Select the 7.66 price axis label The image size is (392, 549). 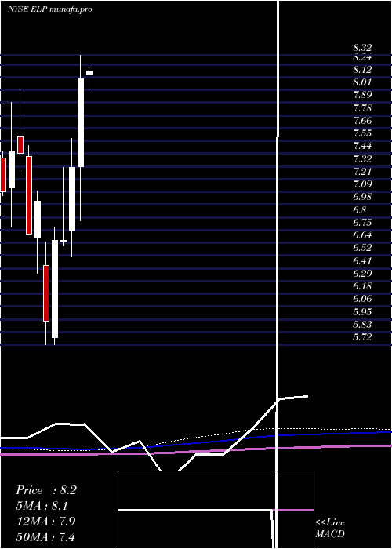click(362, 121)
